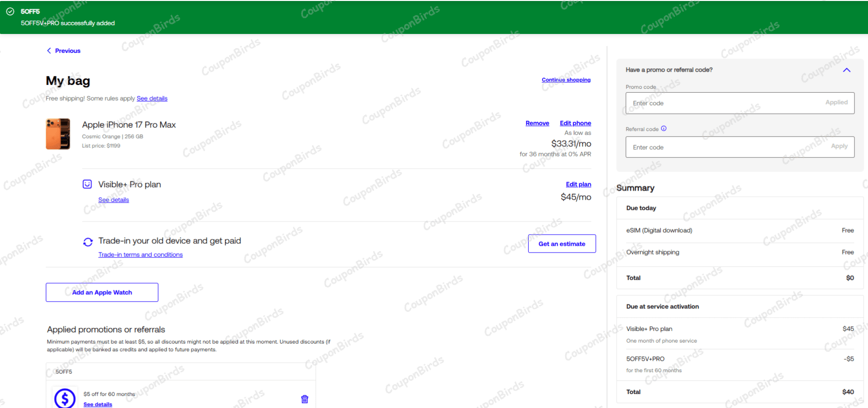868x408 pixels.
Task: Click Continue shopping link
Action: pyautogui.click(x=566, y=80)
